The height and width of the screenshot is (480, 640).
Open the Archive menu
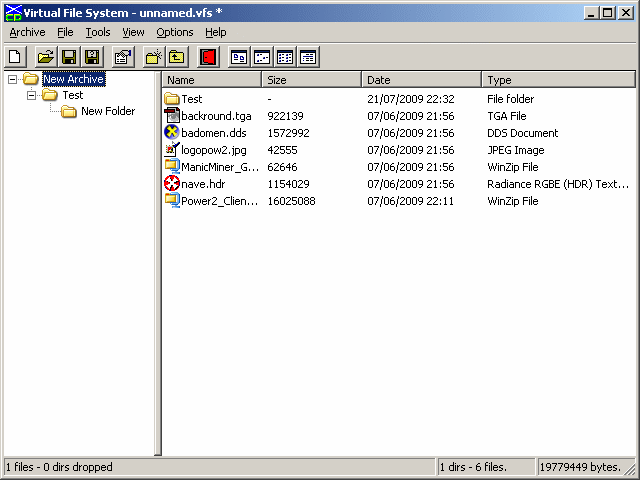point(27,32)
